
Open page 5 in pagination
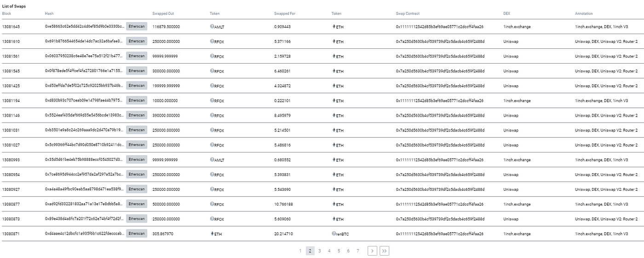click(x=339, y=251)
